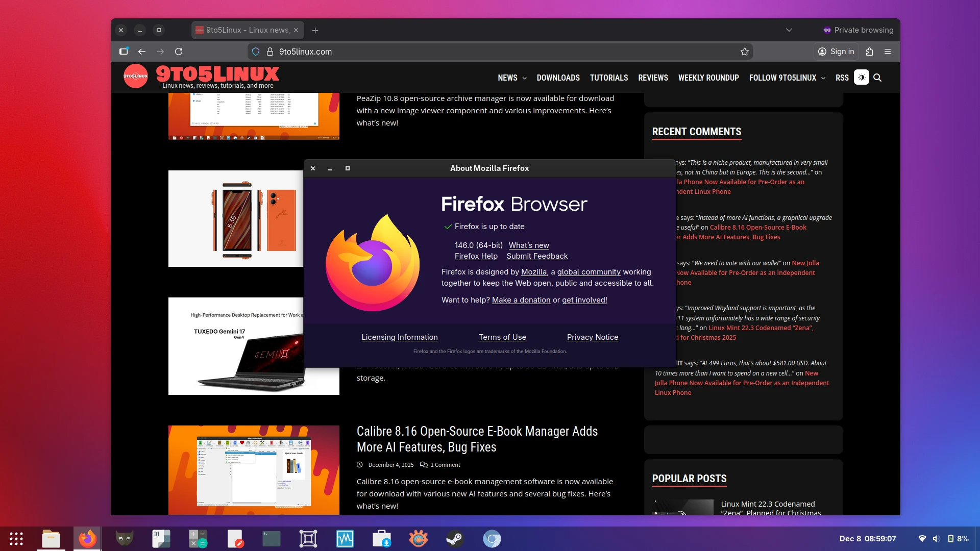Open site search via the magnifier icon
980x551 pixels.
point(877,78)
